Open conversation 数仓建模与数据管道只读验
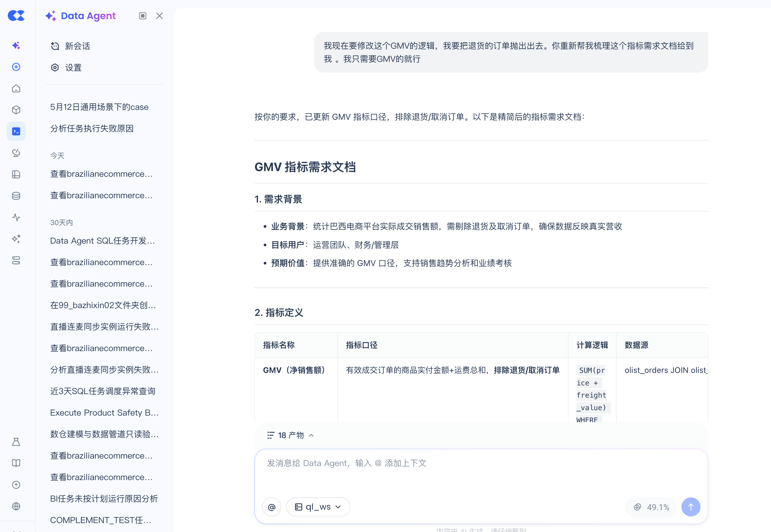This screenshot has height=532, width=771. pos(104,434)
